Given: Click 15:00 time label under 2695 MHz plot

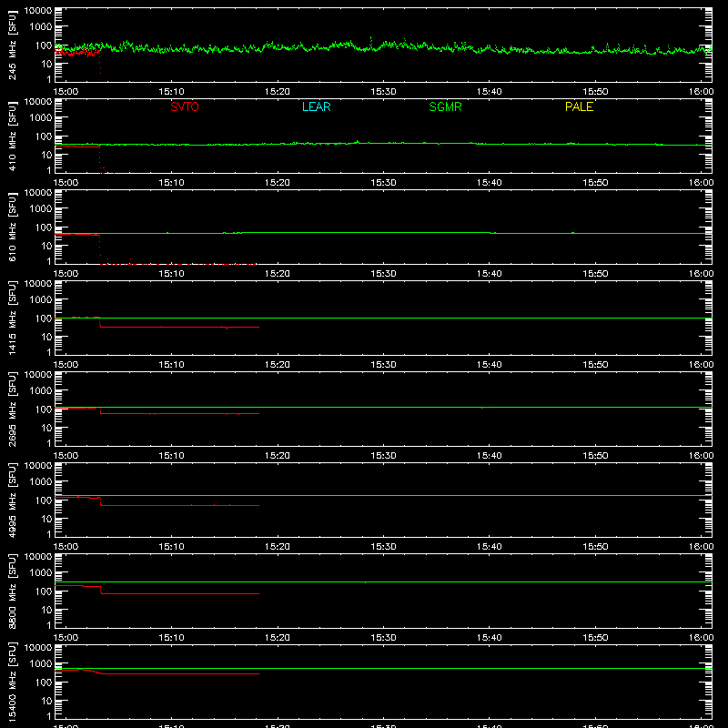Looking at the screenshot, I should pos(66,456).
